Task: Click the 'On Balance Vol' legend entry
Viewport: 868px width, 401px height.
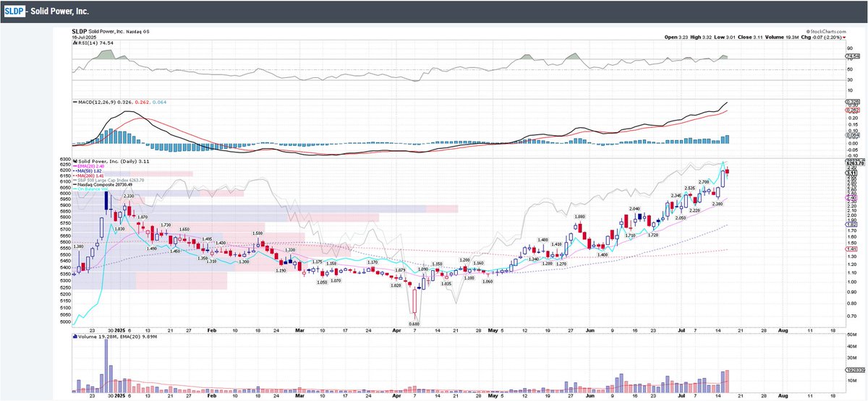Action: click(92, 189)
